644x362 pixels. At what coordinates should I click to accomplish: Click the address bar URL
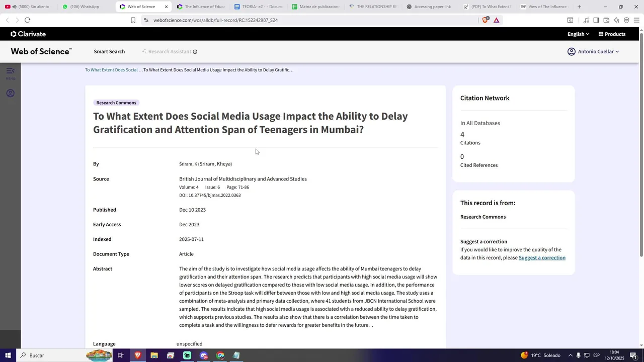click(215, 20)
